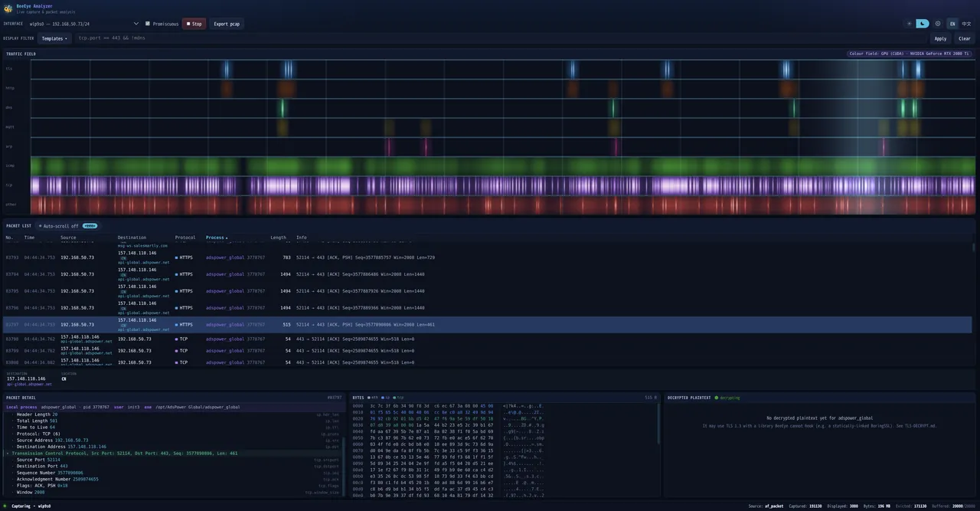Click the Colour field GPU badge
The height and width of the screenshot is (511, 980).
pos(909,54)
